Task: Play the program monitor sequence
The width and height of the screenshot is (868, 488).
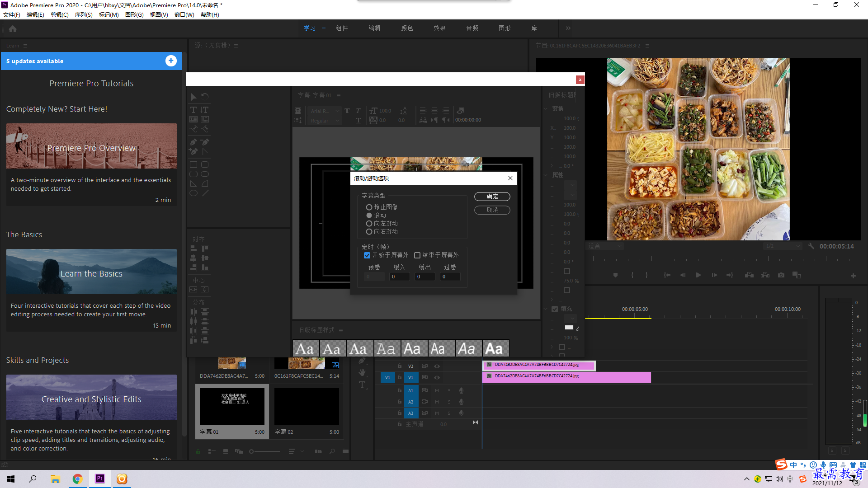Action: click(698, 275)
